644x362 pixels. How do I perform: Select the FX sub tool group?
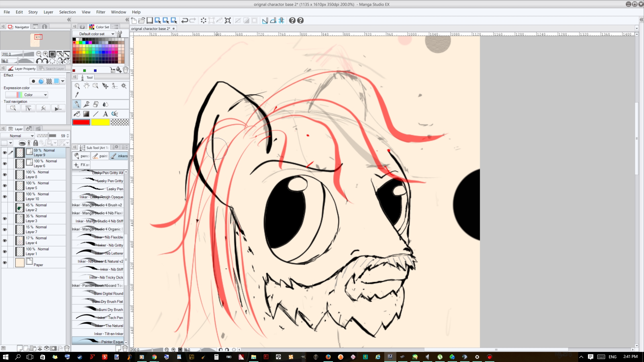point(82,165)
